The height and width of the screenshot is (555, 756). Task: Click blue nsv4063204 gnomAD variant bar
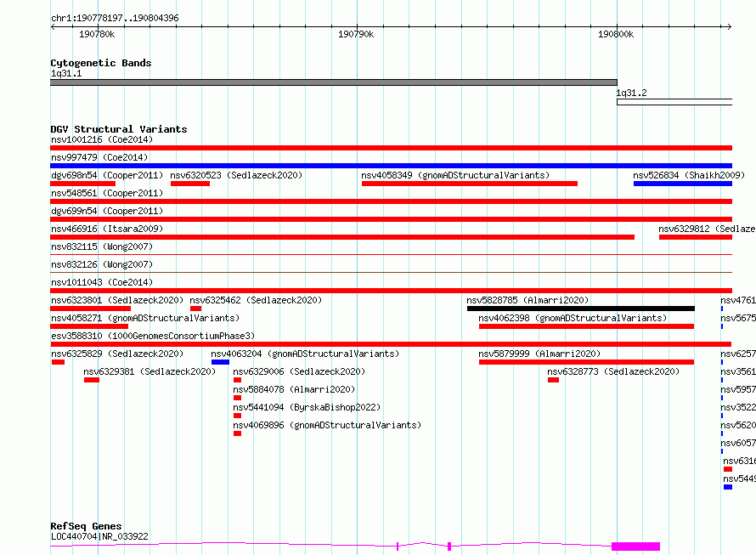[x=220, y=362]
